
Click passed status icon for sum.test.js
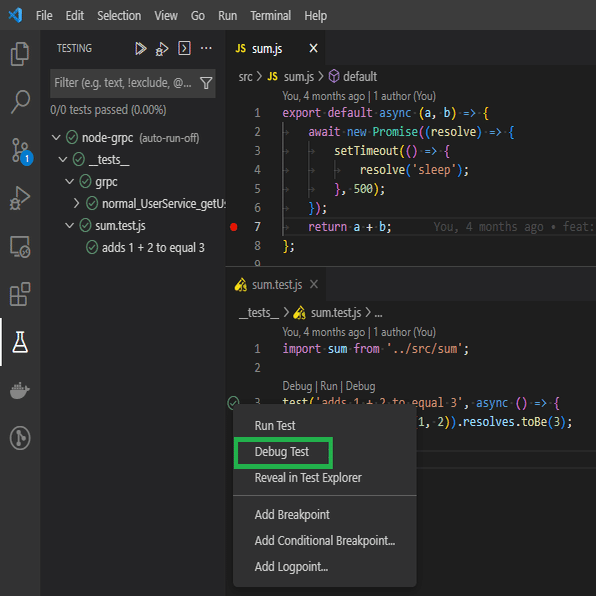click(x=85, y=225)
